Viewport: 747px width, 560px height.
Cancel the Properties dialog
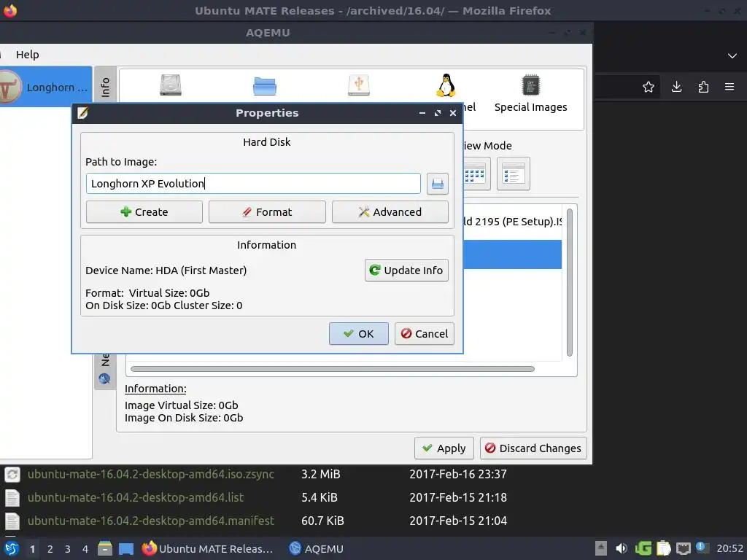pyautogui.click(x=424, y=334)
